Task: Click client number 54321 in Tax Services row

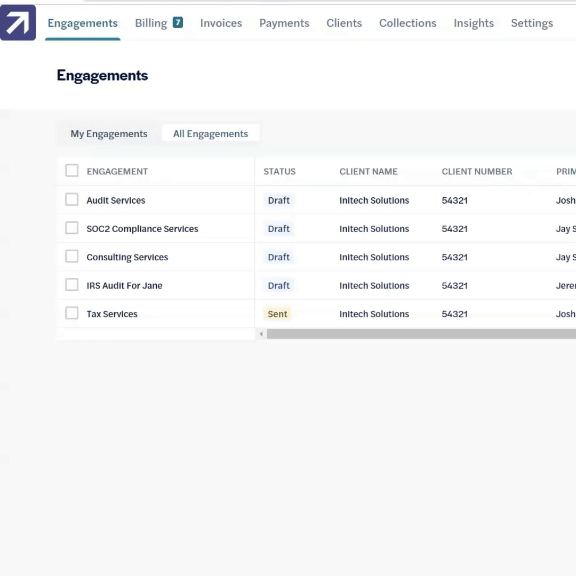Action: 455,314
